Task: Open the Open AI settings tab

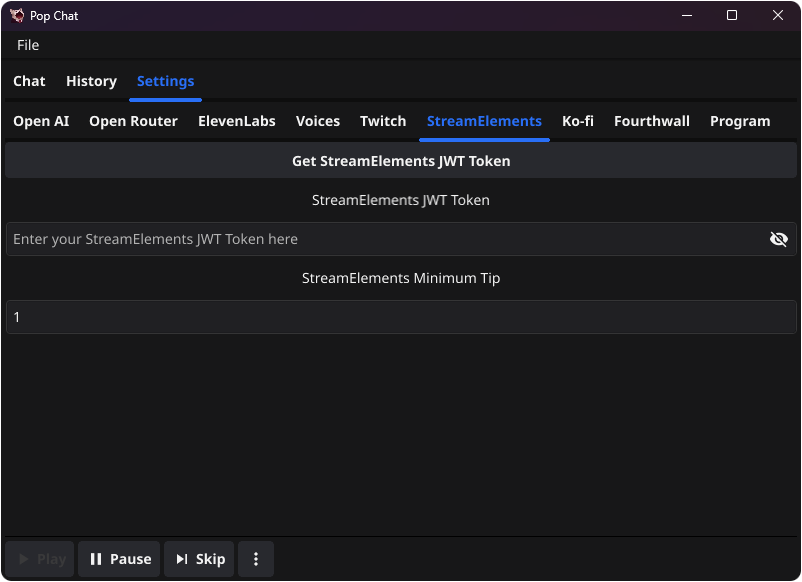Action: 40,121
